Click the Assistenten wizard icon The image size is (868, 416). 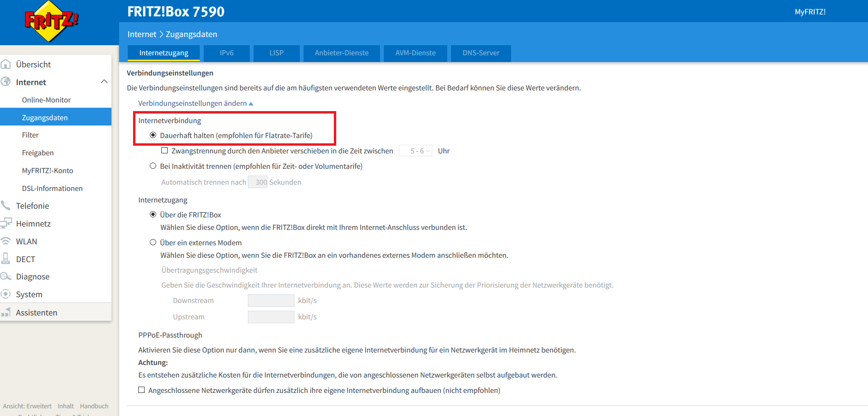pyautogui.click(x=6, y=312)
